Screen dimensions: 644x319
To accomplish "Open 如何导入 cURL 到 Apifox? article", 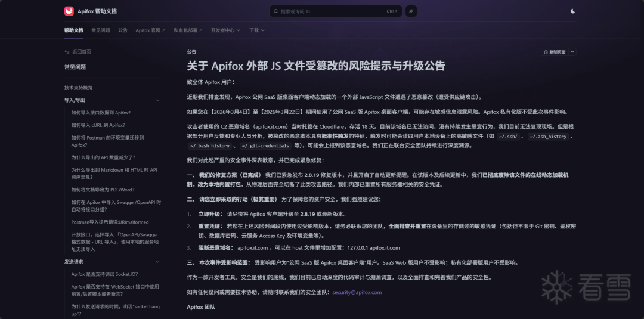I will click(x=98, y=125).
